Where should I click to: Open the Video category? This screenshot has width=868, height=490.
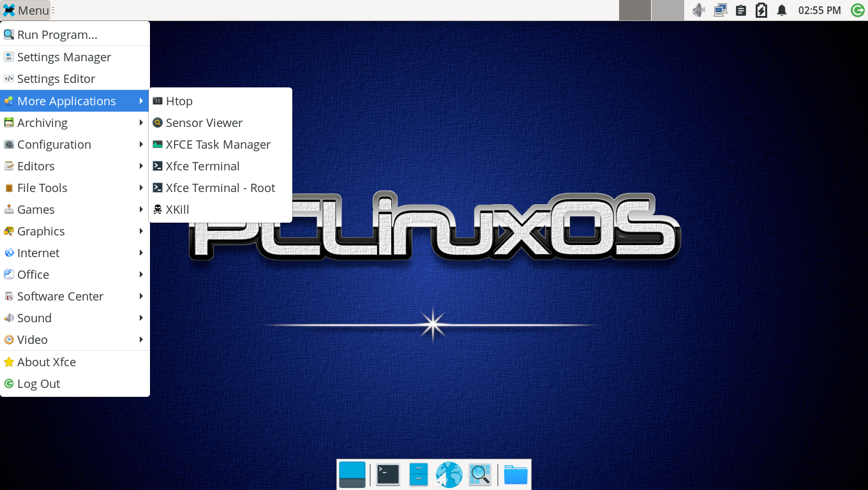(75, 339)
